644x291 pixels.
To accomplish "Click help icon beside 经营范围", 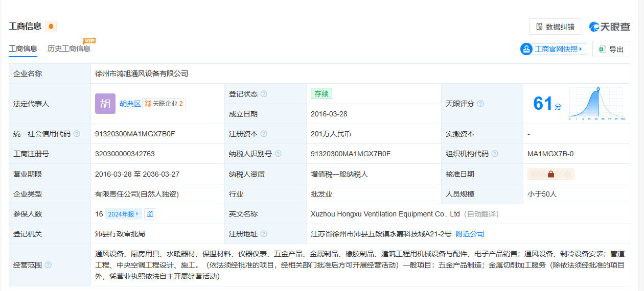I will (x=48, y=265).
